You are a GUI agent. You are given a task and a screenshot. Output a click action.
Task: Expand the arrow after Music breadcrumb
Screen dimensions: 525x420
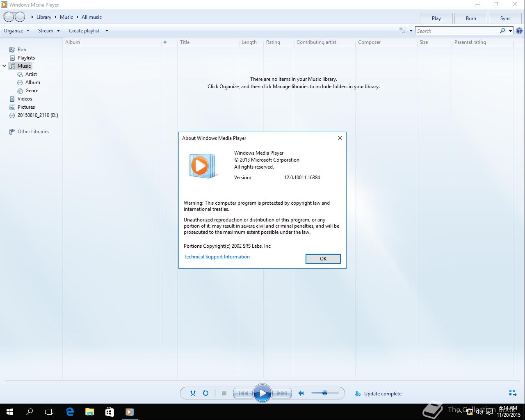[77, 17]
